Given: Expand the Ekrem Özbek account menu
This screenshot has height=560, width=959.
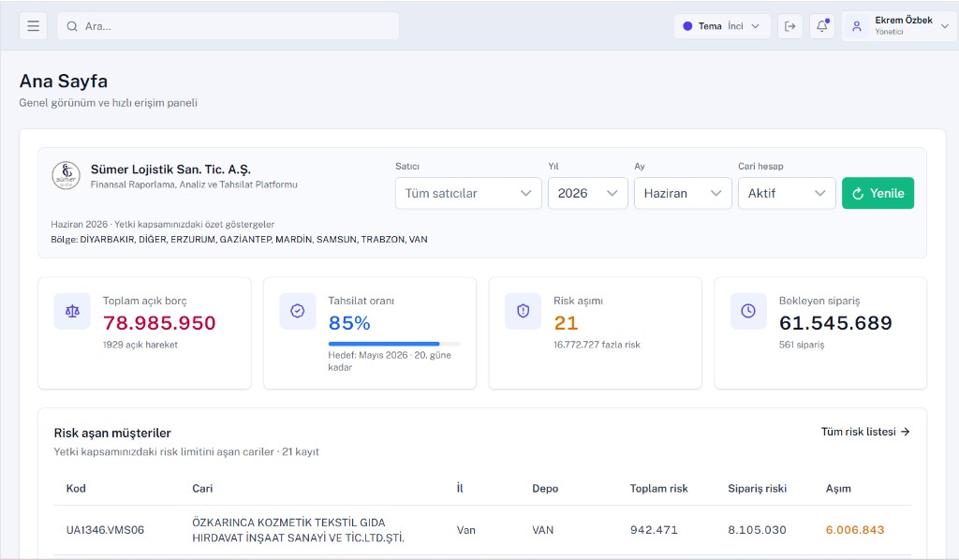Looking at the screenshot, I should [x=900, y=26].
